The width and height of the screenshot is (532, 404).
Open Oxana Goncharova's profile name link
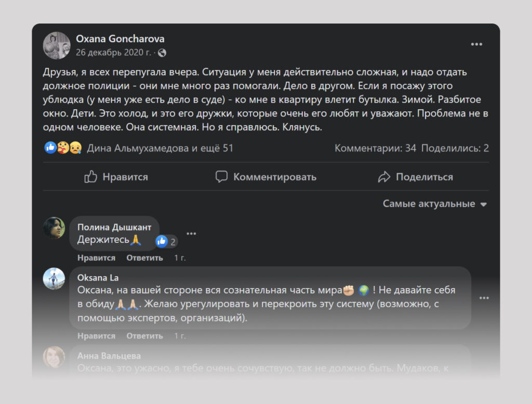click(x=120, y=38)
